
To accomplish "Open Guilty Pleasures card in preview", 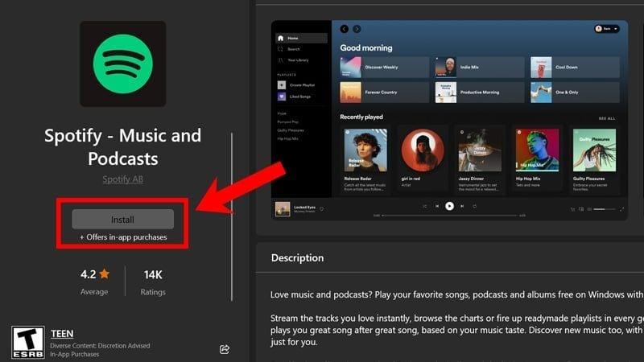I will 594,158.
